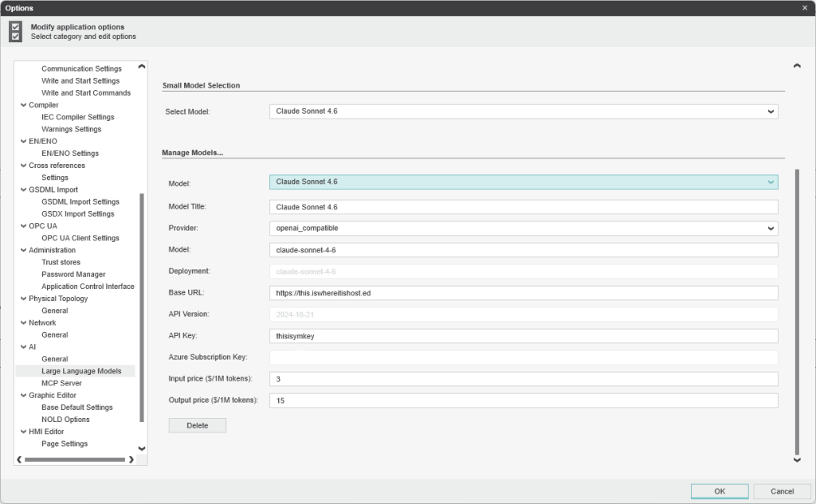The height and width of the screenshot is (504, 816).
Task: Click the Delete button
Action: pyautogui.click(x=198, y=425)
